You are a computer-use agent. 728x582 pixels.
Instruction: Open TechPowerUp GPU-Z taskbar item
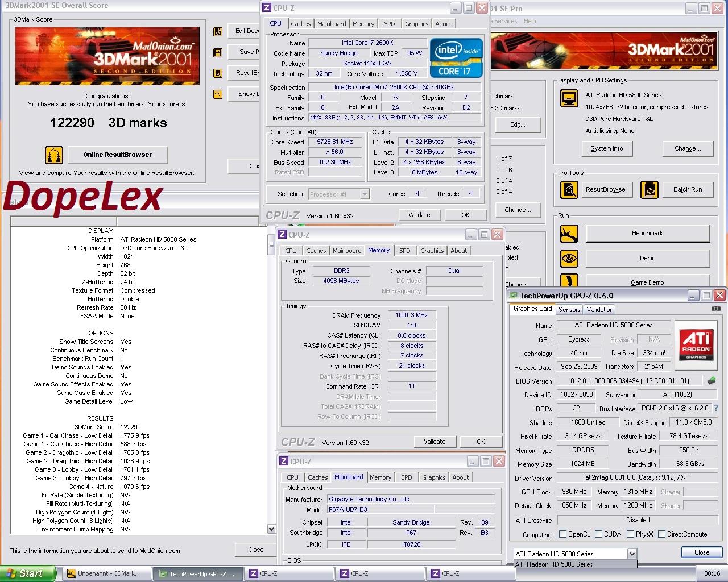(x=198, y=574)
